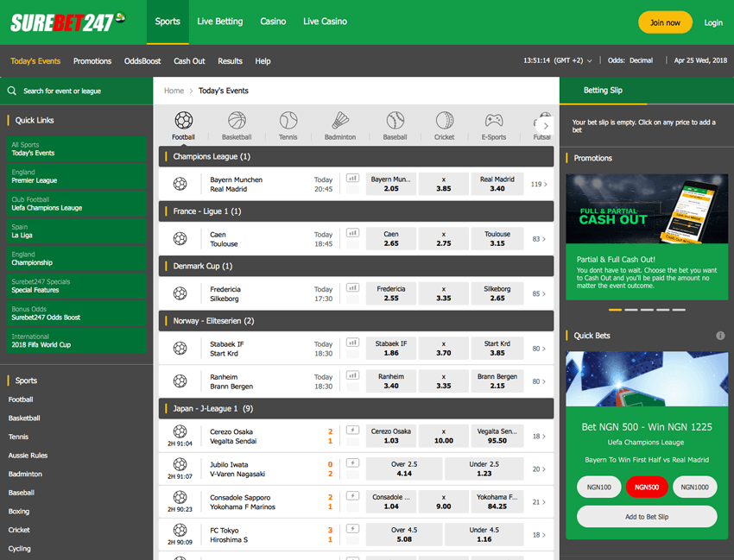Expand 80 more markets for Stabaek match
This screenshot has height=560, width=734.
(x=539, y=348)
